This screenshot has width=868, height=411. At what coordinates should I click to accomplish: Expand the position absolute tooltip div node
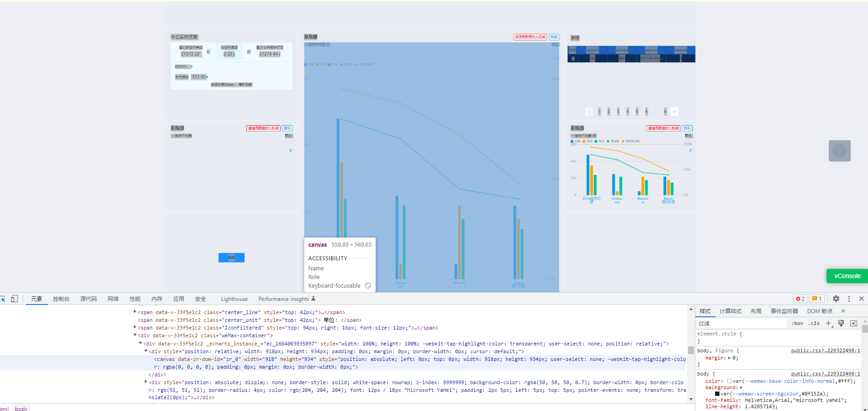146,382
